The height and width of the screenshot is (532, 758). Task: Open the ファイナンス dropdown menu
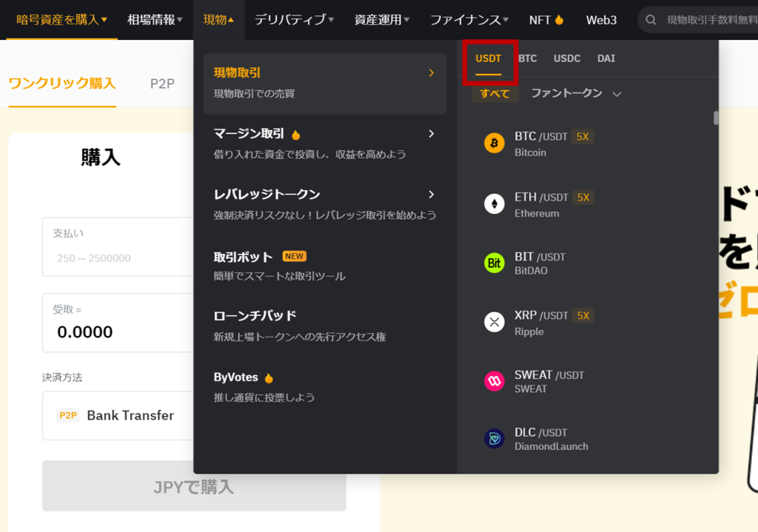[469, 20]
